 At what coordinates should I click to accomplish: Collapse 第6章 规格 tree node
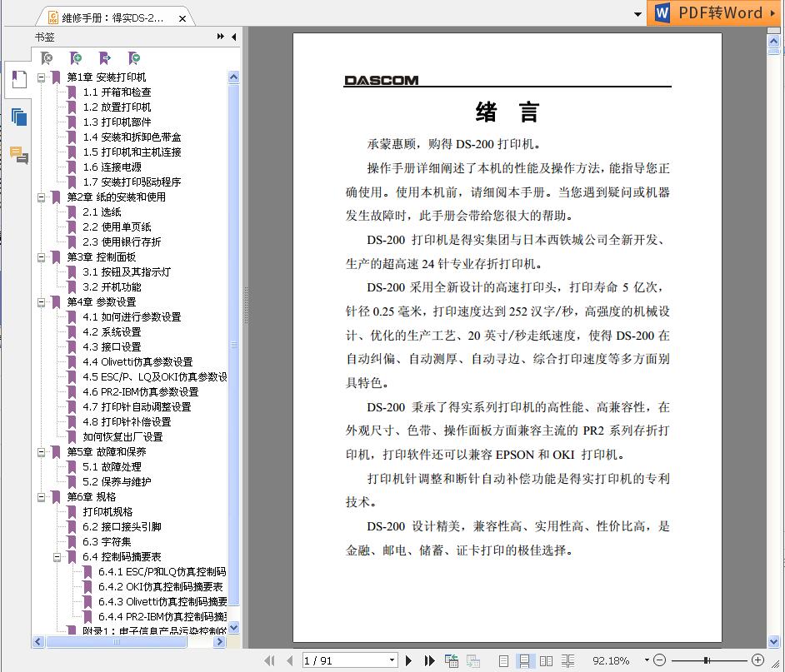pos(41,497)
